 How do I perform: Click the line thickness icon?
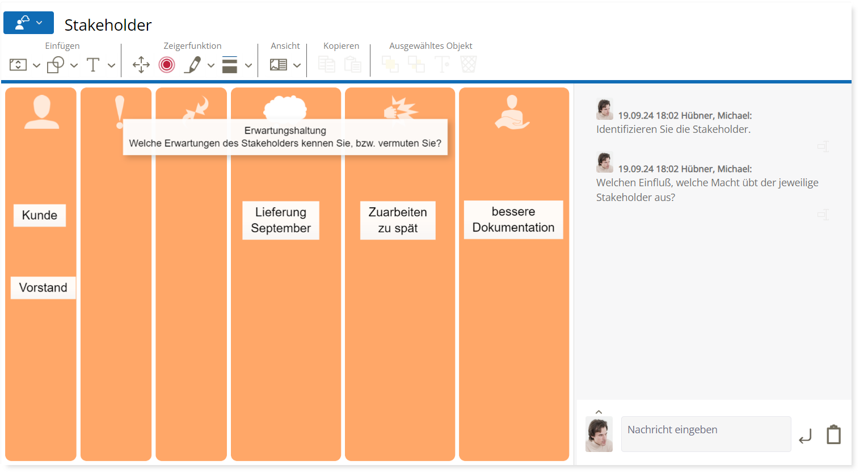230,65
